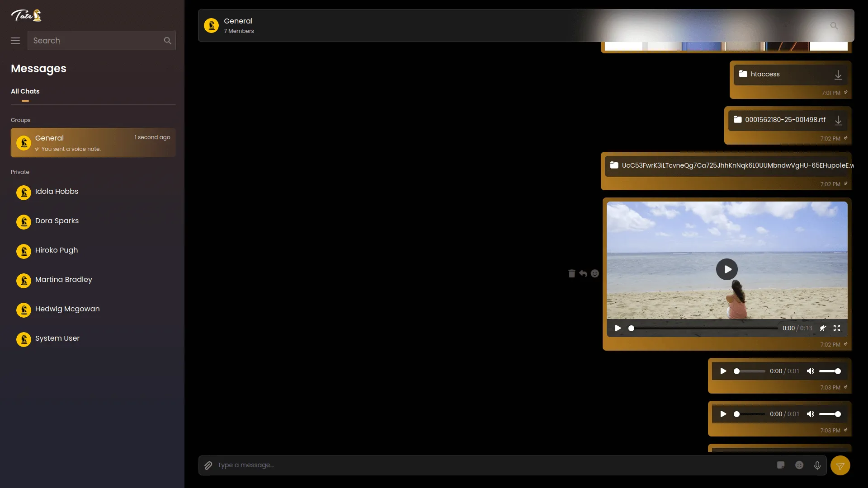The image size is (868, 488).
Task: Mute the first voice note speaker
Action: (811, 371)
